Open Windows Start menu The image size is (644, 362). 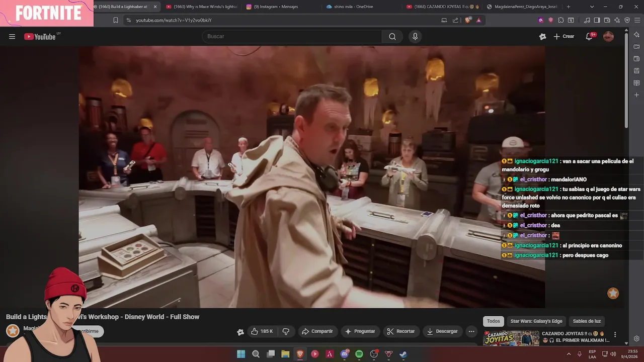(241, 354)
